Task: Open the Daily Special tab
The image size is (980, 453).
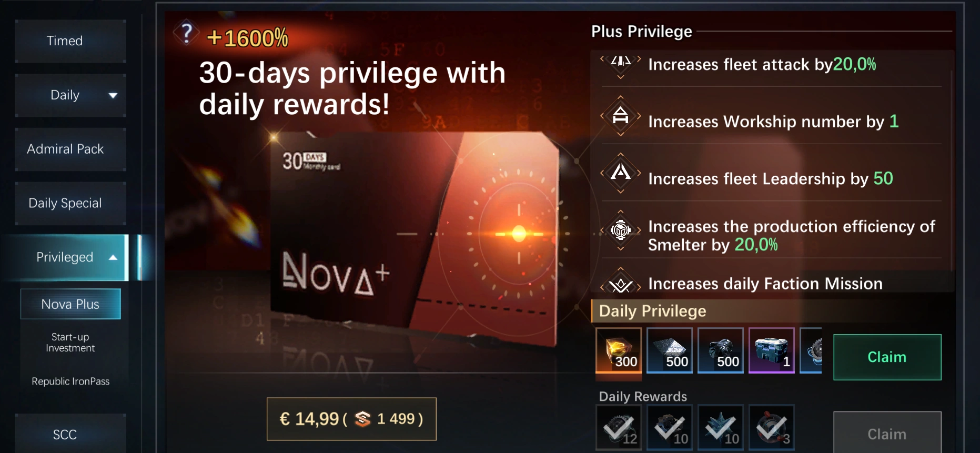Action: [70, 204]
